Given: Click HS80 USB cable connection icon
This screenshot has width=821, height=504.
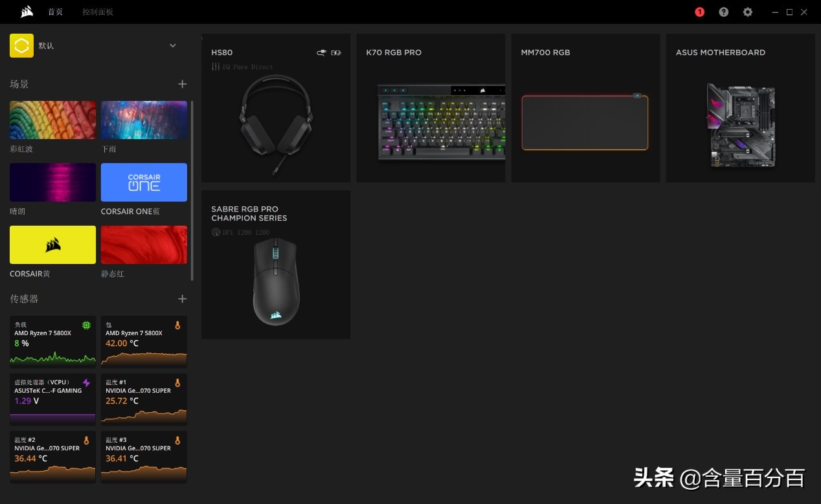Looking at the screenshot, I should (322, 52).
